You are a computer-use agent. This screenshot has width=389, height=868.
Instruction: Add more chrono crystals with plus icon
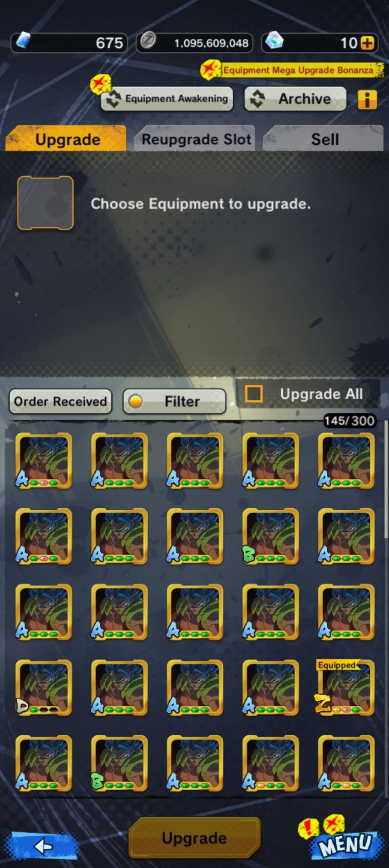point(367,43)
